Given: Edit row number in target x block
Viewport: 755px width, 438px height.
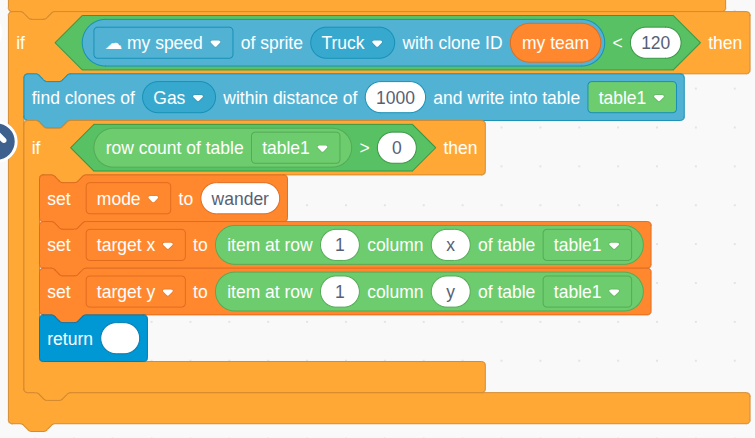Looking at the screenshot, I should tap(339, 245).
